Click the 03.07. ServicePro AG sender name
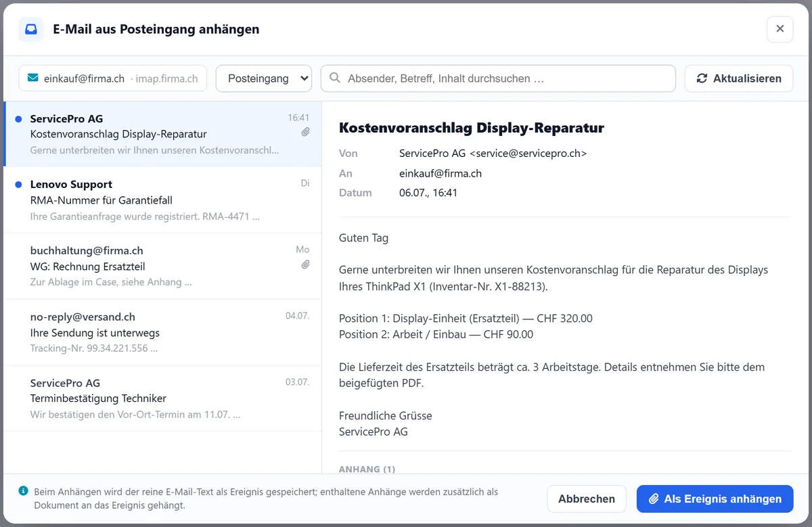 (x=65, y=383)
